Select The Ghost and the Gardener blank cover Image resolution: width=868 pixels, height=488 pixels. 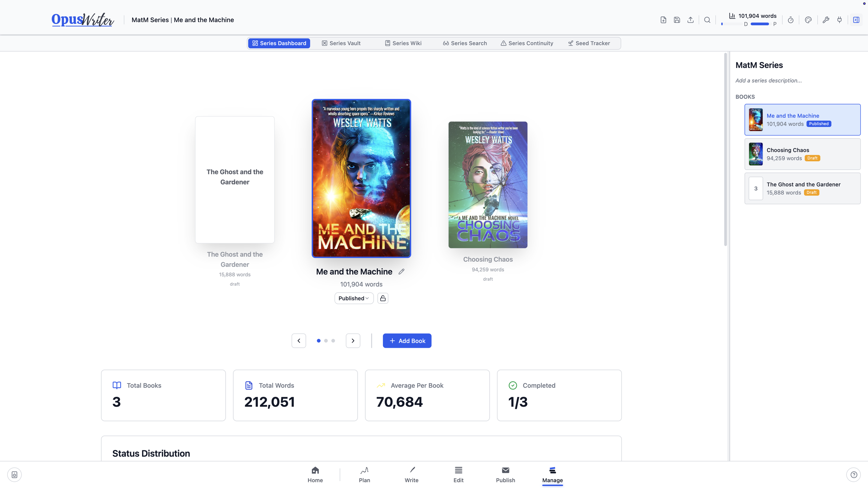pyautogui.click(x=235, y=179)
